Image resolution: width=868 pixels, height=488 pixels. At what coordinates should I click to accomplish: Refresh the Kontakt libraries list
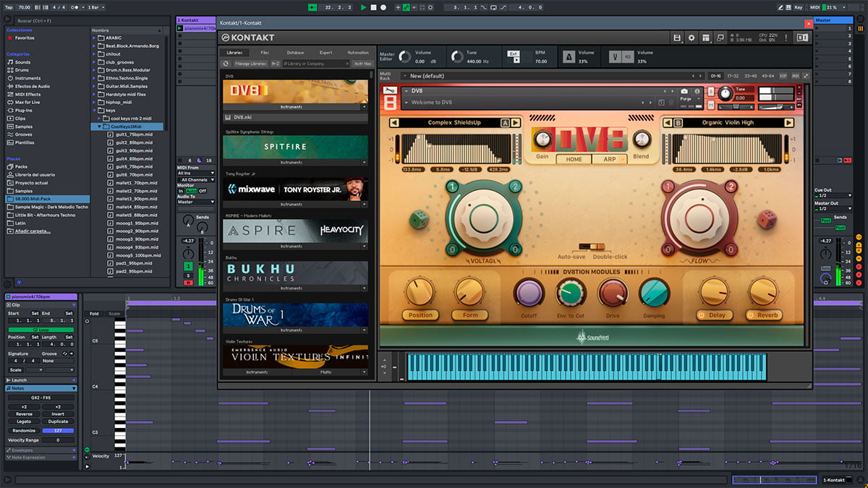(x=226, y=64)
